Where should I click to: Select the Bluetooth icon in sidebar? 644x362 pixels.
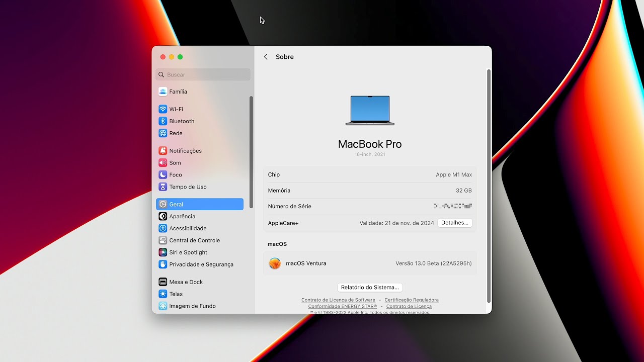point(163,121)
